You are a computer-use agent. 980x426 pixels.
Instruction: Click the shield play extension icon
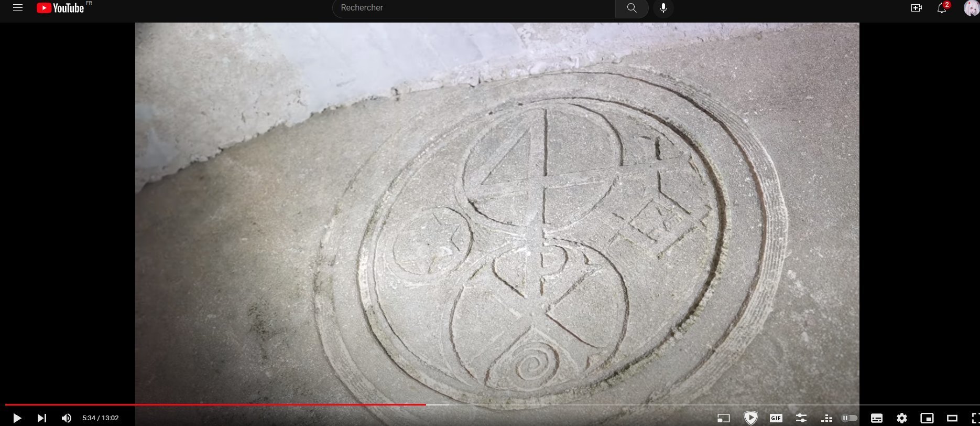click(x=750, y=418)
